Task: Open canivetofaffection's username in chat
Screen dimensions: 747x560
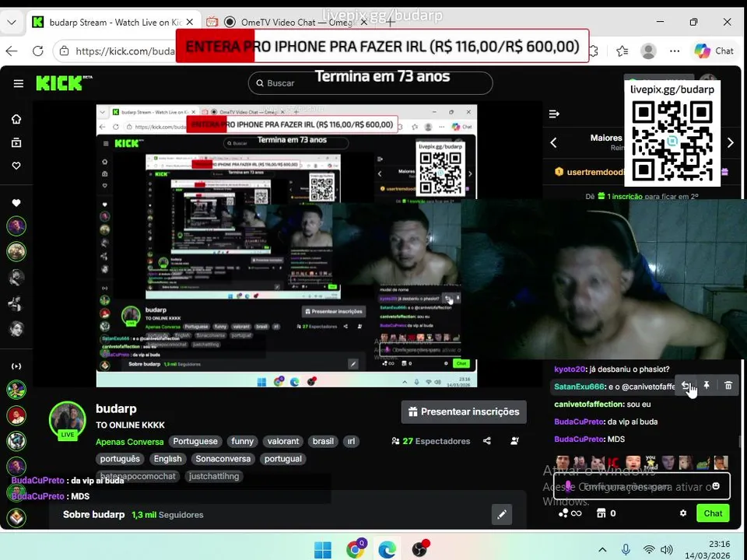Action: click(589, 404)
